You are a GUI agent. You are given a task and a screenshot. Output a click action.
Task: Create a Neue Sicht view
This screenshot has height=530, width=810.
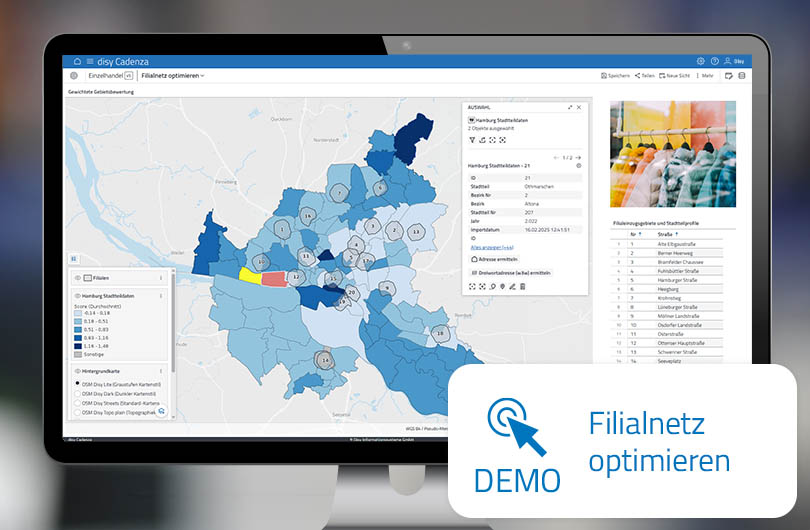coord(675,75)
